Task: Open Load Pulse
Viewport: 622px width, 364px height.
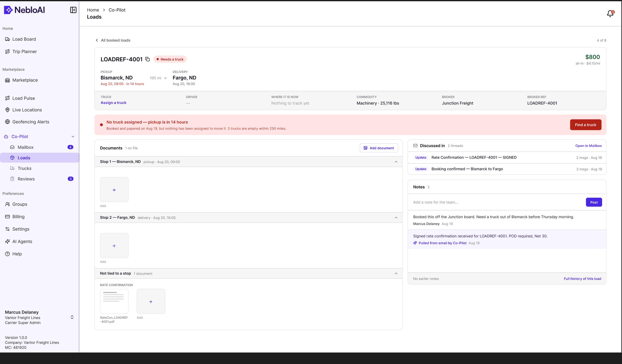Action: (23, 98)
